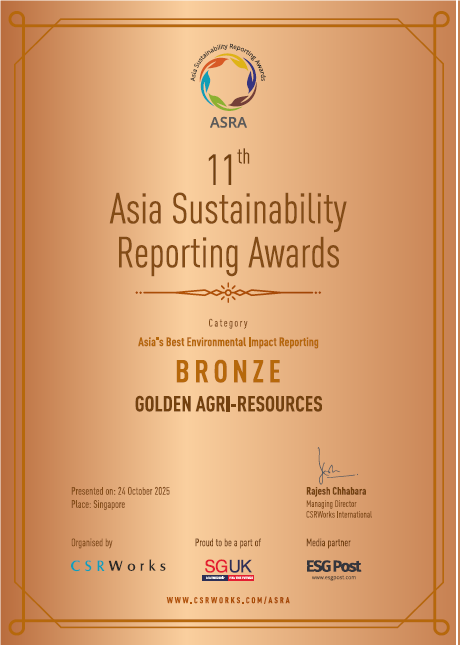The height and width of the screenshot is (645, 460).
Task: Click the www.esgpost.com text
Action: point(334,578)
